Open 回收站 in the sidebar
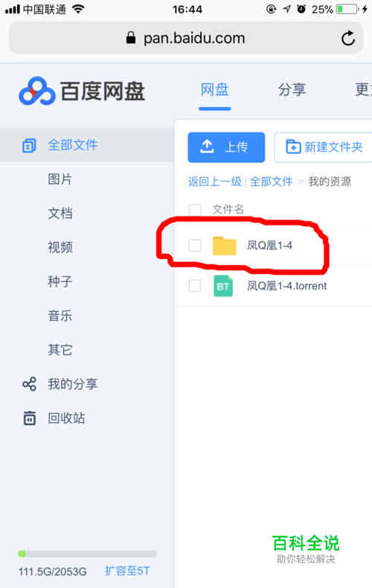This screenshot has width=372, height=588. (66, 418)
